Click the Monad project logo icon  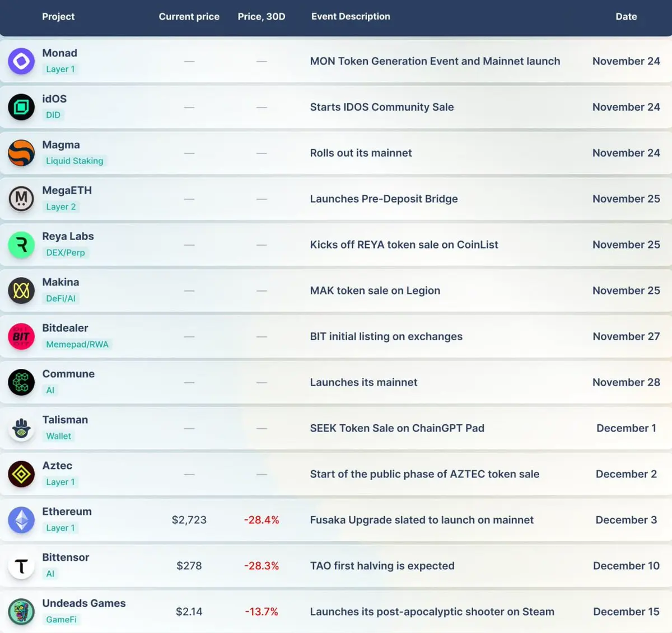(21, 61)
